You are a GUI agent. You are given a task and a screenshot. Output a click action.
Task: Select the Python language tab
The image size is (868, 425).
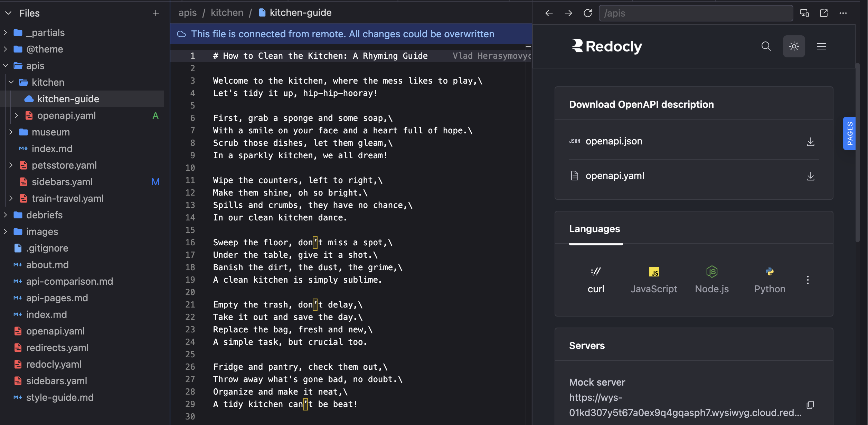point(770,280)
